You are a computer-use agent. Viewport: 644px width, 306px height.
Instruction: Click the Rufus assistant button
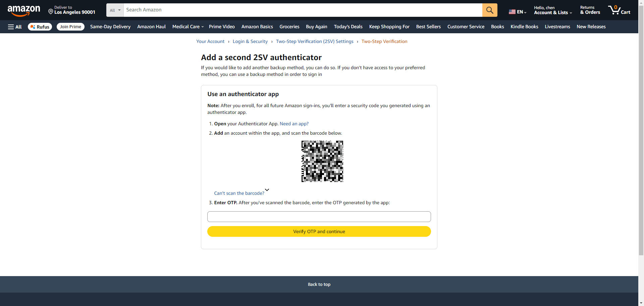click(40, 27)
